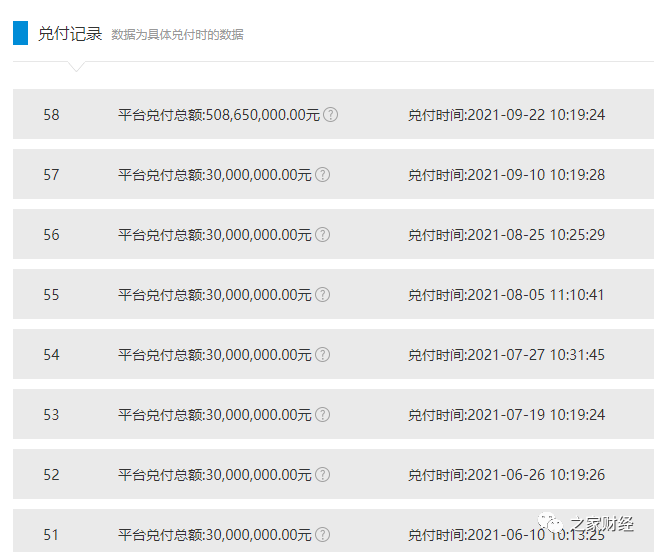
Task: Click help icon in row 54
Action: point(322,355)
